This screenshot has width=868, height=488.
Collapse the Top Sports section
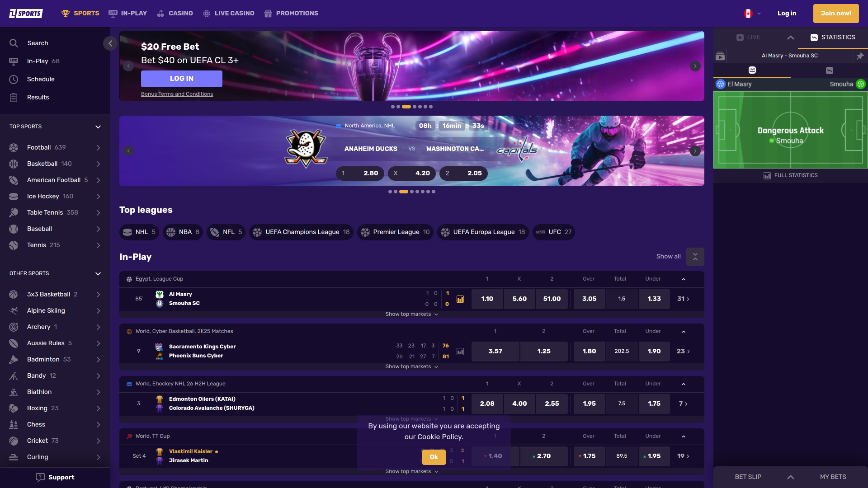[x=98, y=127]
